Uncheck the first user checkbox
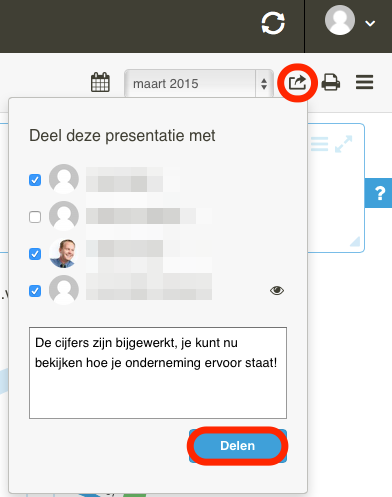The image size is (392, 497). [x=35, y=180]
